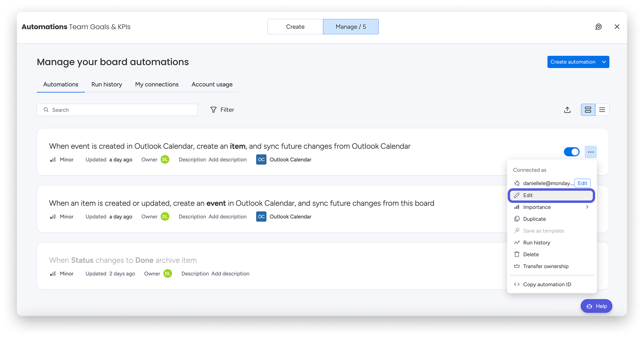The image size is (644, 338).
Task: Select Save as template menu entry
Action: [551, 231]
